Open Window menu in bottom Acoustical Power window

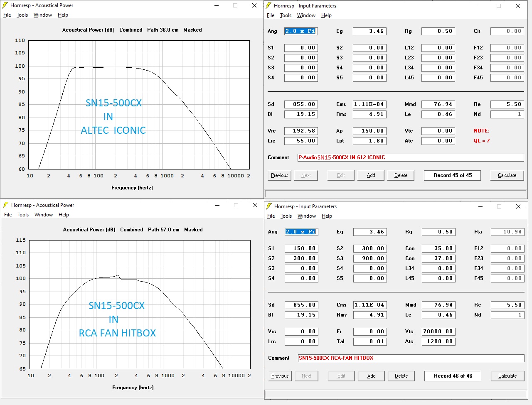[x=44, y=215]
